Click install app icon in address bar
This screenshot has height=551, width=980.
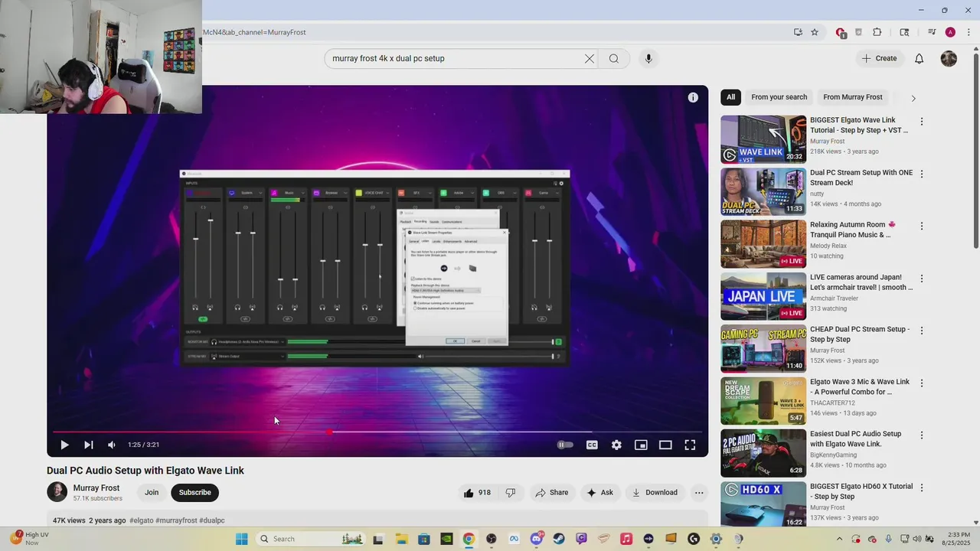(x=798, y=32)
